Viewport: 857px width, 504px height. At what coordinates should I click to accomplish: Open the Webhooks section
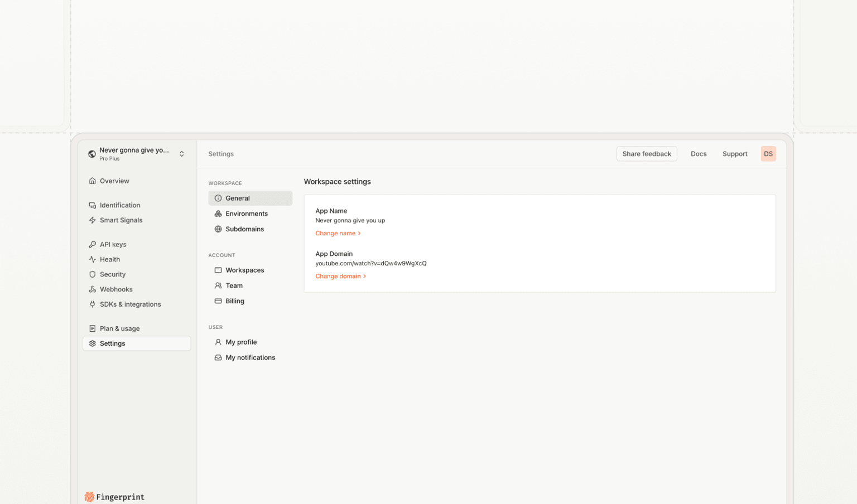coord(117,289)
